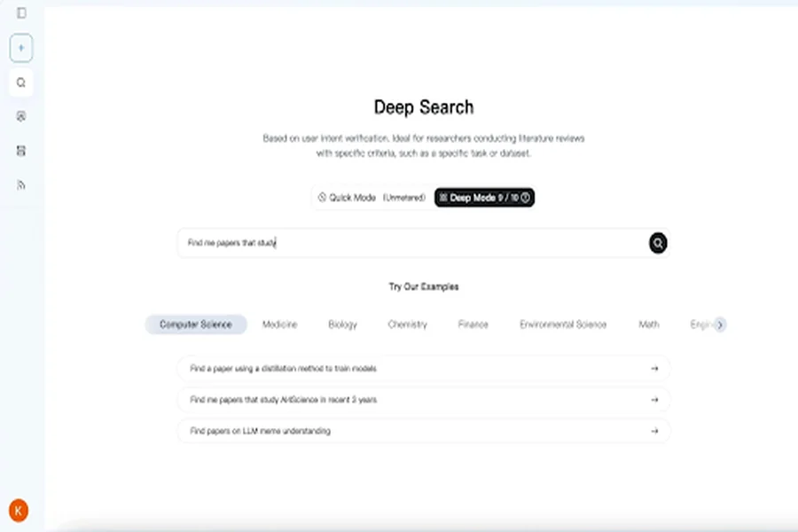798x532 pixels.
Task: Select the Environmental Science category tab
Action: point(563,325)
